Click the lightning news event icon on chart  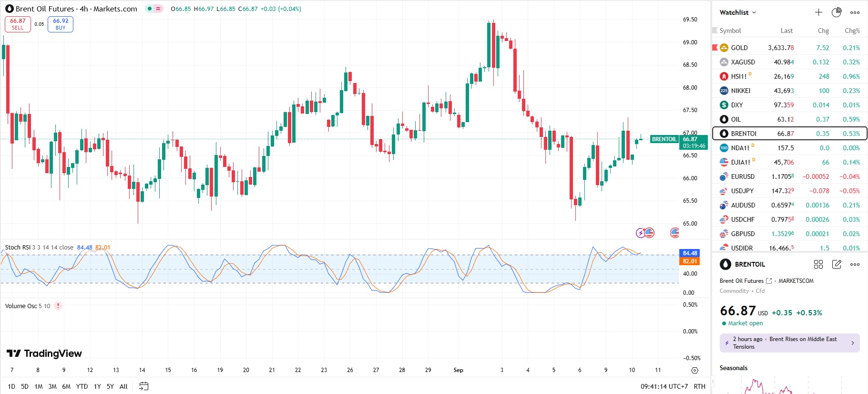(x=640, y=233)
